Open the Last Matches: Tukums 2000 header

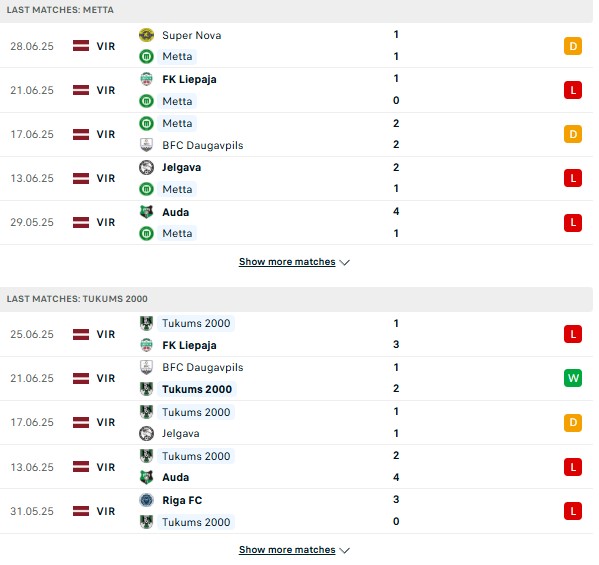pyautogui.click(x=296, y=299)
